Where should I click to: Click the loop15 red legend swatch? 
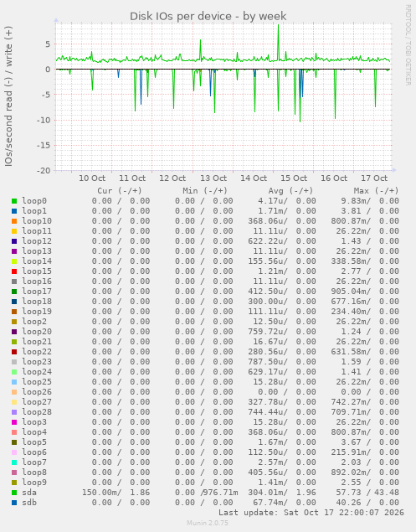(14, 271)
